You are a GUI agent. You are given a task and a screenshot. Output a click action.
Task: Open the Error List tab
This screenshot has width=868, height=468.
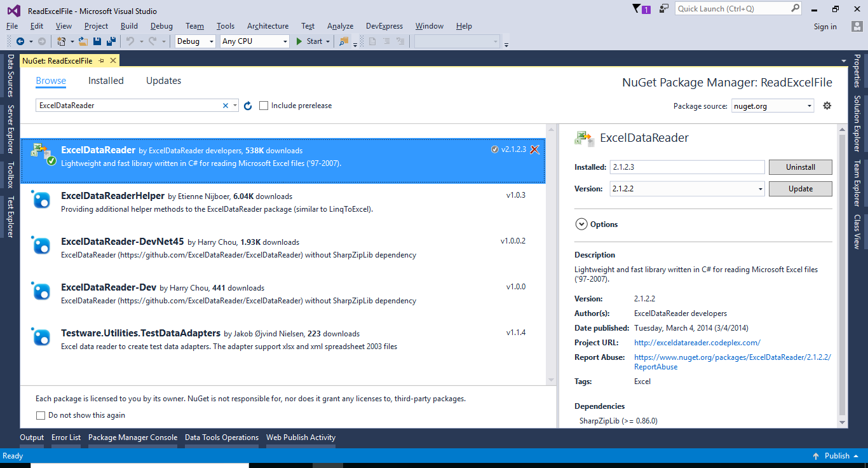66,437
